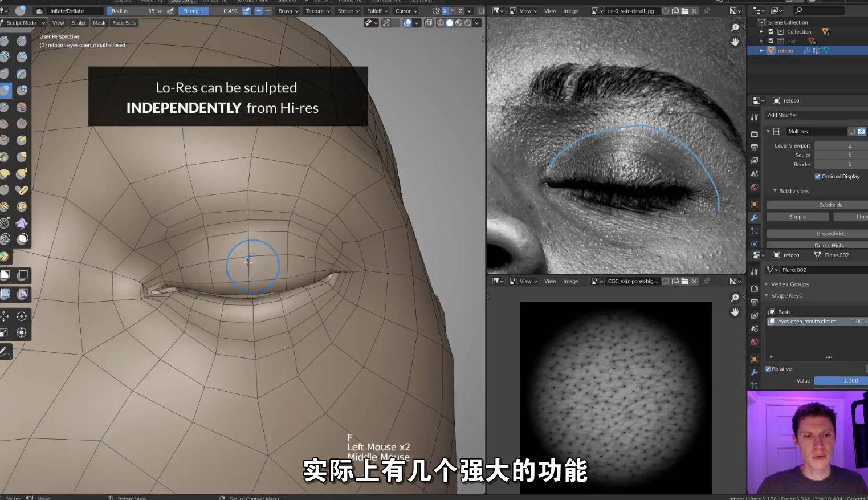Select the Rotate transform tool
The height and width of the screenshot is (500, 868).
22,316
